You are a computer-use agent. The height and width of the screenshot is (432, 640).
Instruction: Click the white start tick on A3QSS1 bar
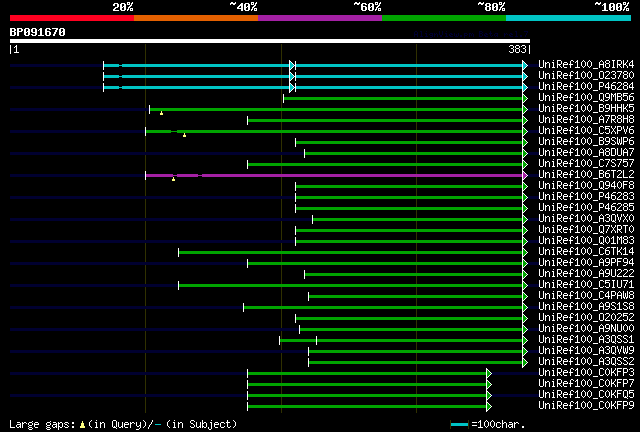coord(280,341)
